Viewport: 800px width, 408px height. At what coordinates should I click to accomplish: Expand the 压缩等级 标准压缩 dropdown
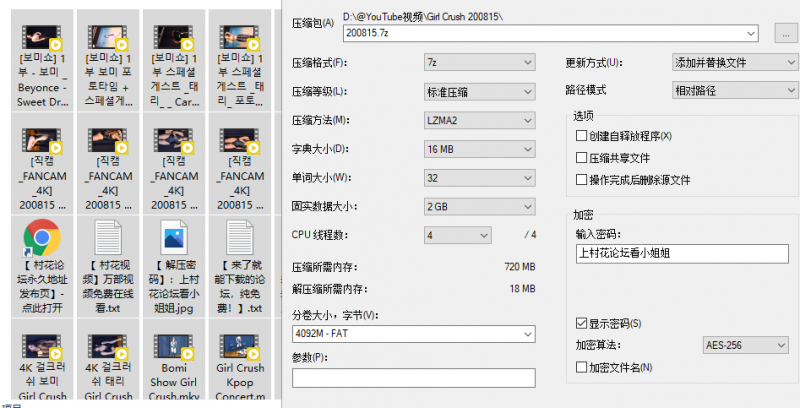click(480, 92)
